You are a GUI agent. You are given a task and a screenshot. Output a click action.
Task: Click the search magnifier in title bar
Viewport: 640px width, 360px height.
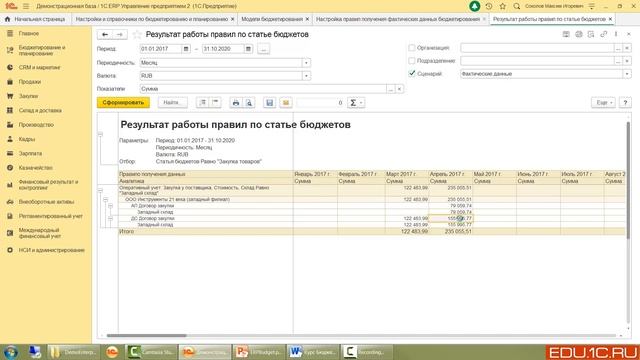[517, 6]
